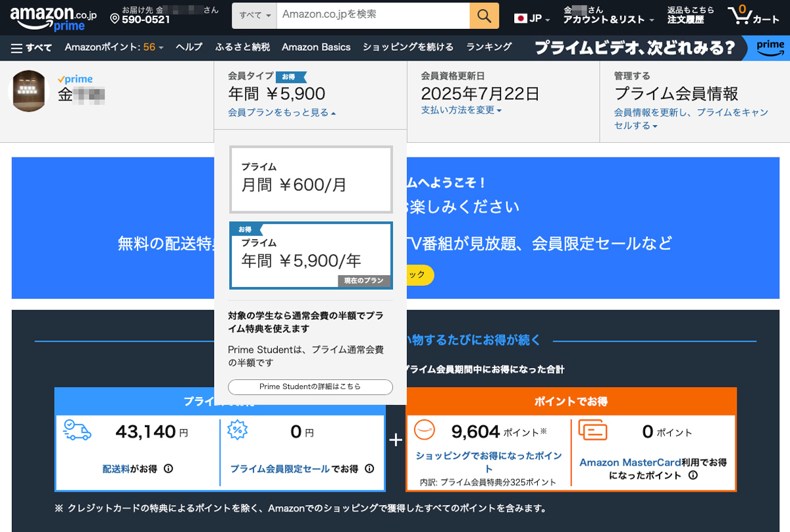Click the 9,604 ポイント value
Viewport: 790px width, 532px height.
[x=499, y=432]
